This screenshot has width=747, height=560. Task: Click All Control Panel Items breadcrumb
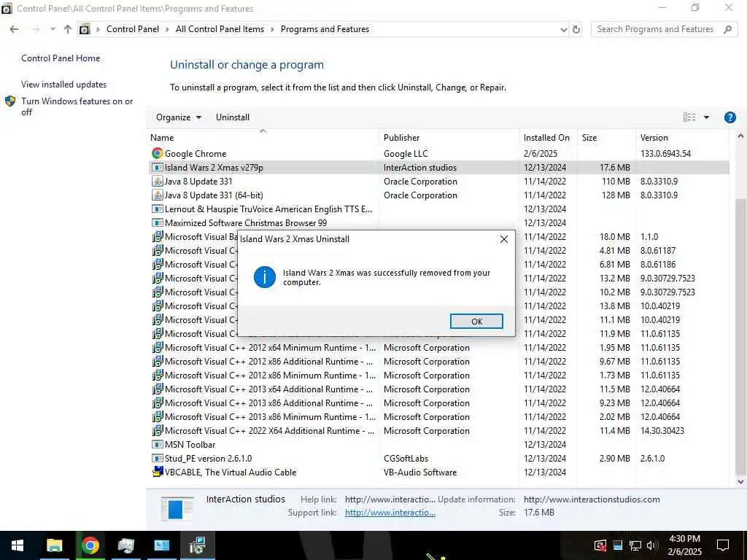tap(220, 29)
